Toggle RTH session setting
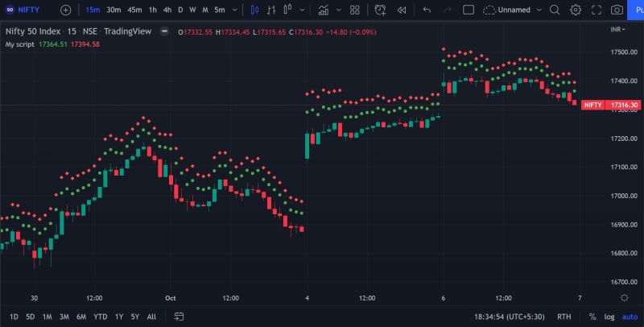644x327 pixels. point(564,317)
